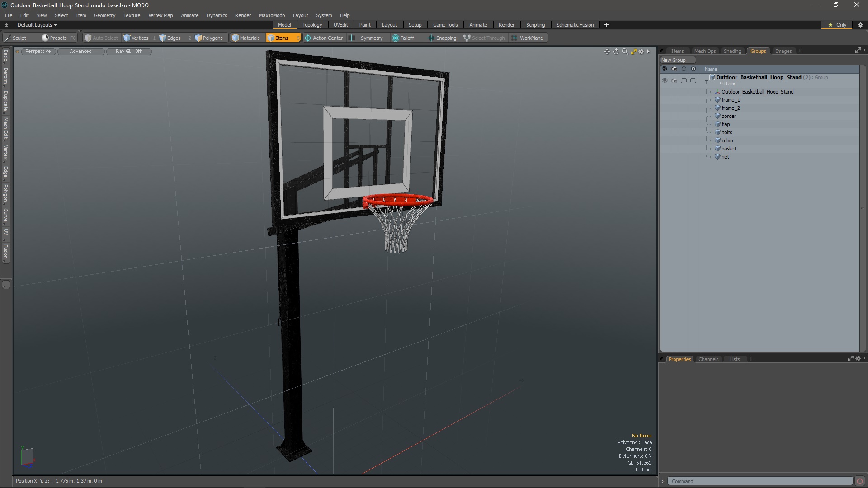Screen dimensions: 868x488
Task: Add a new layout tab with plus
Action: [606, 25]
